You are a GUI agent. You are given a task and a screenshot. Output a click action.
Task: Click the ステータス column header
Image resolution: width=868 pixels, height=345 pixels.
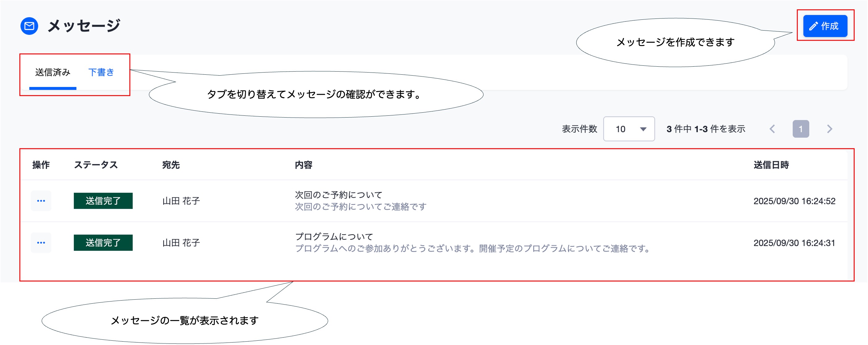(x=96, y=165)
